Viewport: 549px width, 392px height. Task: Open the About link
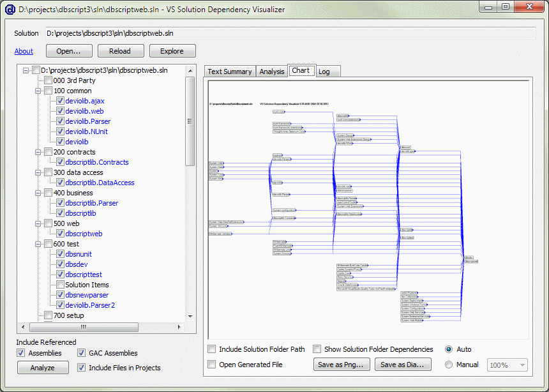(24, 51)
